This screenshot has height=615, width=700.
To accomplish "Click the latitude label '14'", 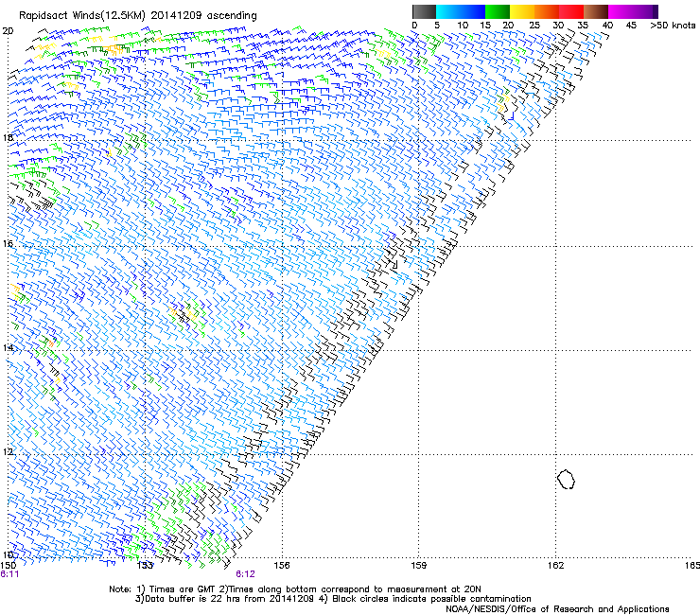I will pos(8,347).
